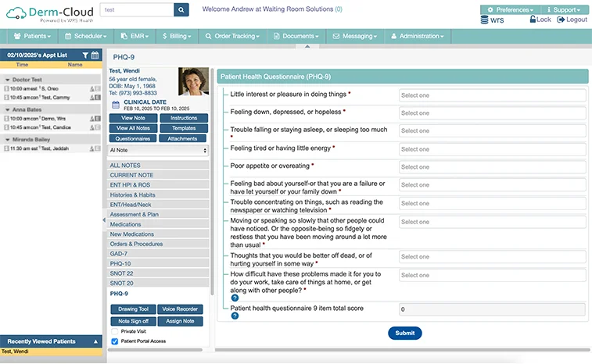Image resolution: width=592 pixels, height=364 pixels.
Task: Select the GAD-7 note section
Action: [121, 254]
